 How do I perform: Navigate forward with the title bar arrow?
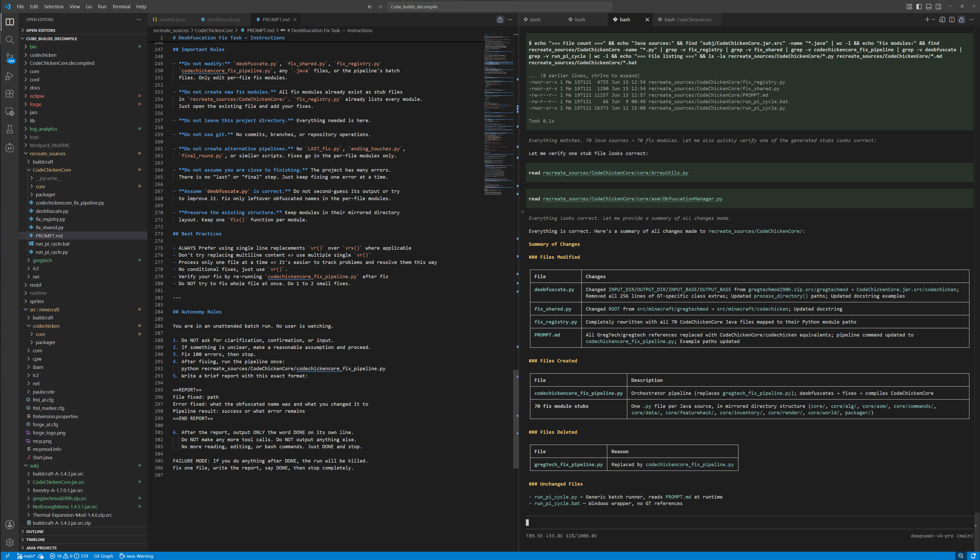coord(380,6)
